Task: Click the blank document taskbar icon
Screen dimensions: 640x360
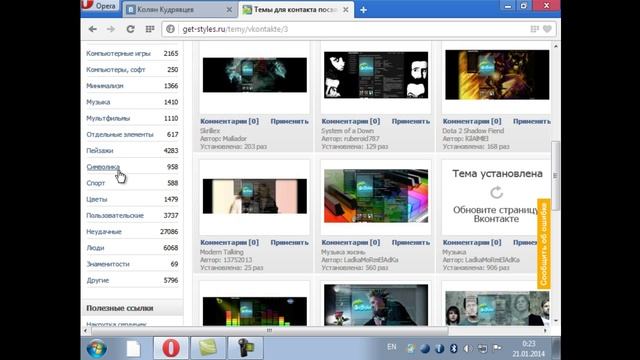Action: [133, 349]
